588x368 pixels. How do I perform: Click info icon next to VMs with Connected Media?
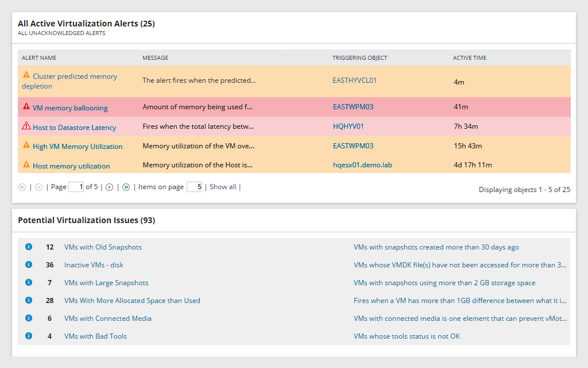(29, 318)
